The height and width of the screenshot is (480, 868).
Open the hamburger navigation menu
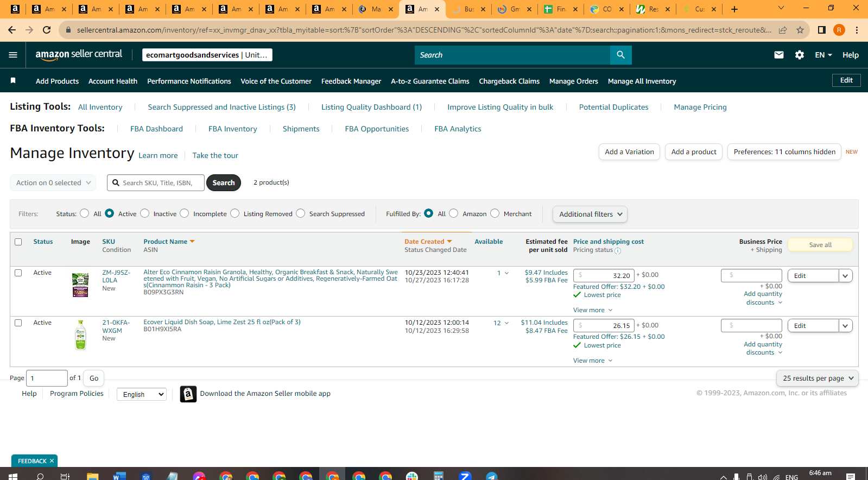click(13, 55)
